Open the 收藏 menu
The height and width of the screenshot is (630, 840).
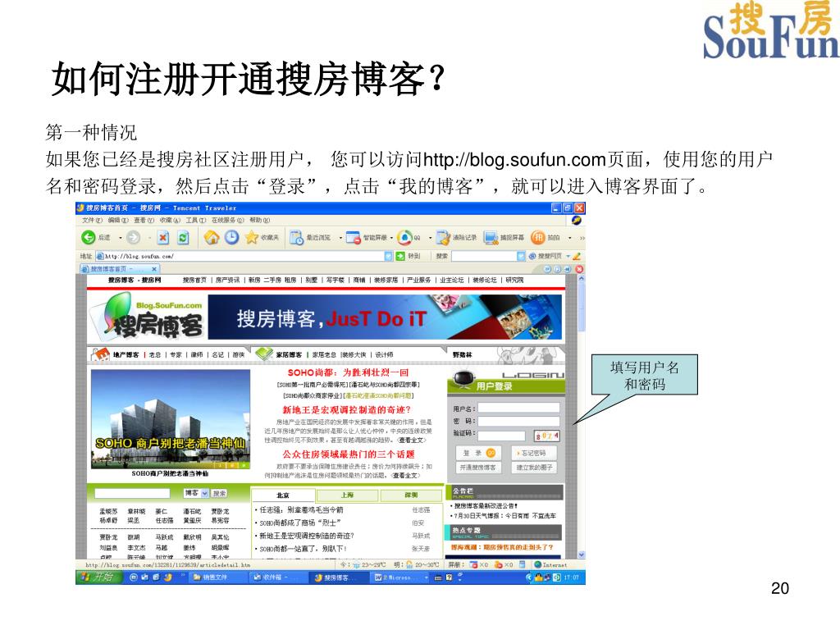[x=170, y=220]
